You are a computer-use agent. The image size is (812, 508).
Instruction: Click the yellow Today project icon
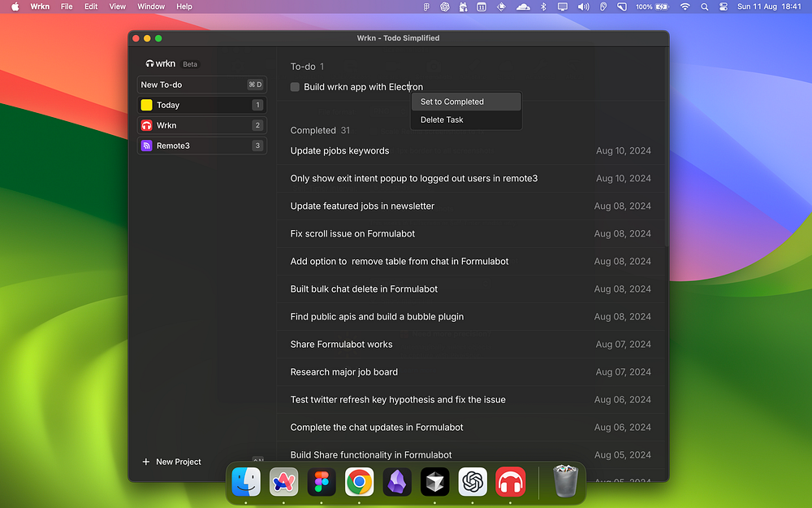pos(147,105)
